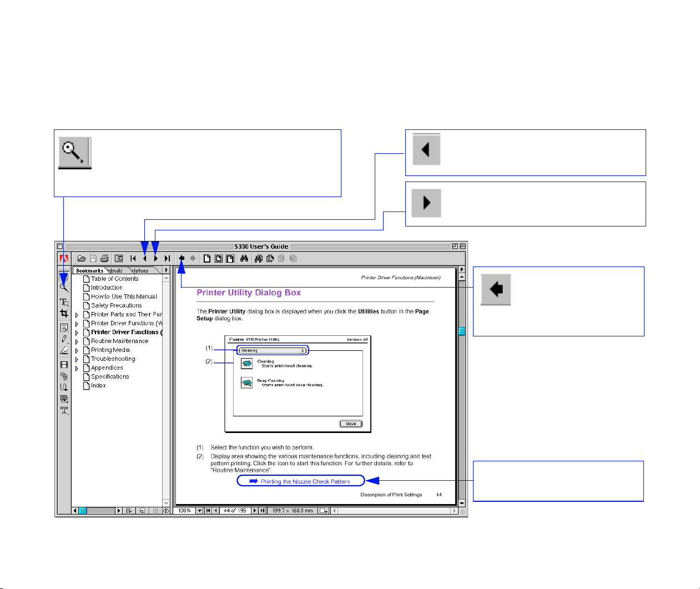
Task: Select the Zoom In magnifier tool
Action: pos(64,288)
